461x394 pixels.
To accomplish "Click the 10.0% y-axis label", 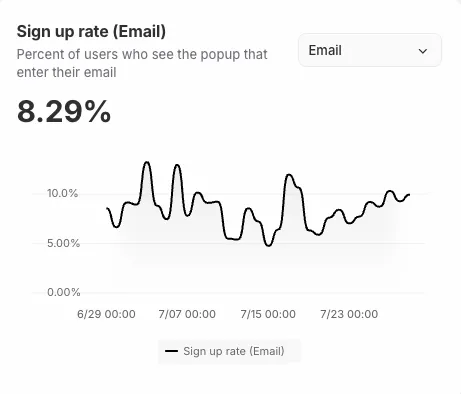I will pos(62,193).
